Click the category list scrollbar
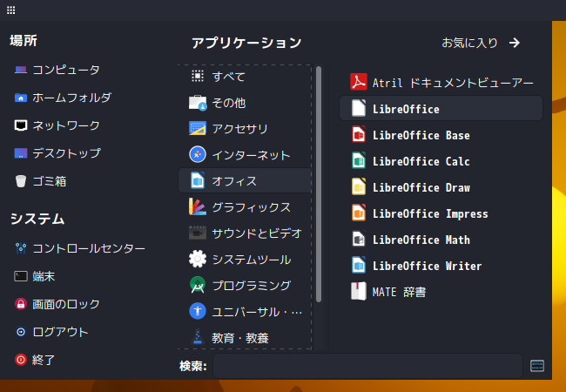Image resolution: width=566 pixels, height=392 pixels. 319,184
